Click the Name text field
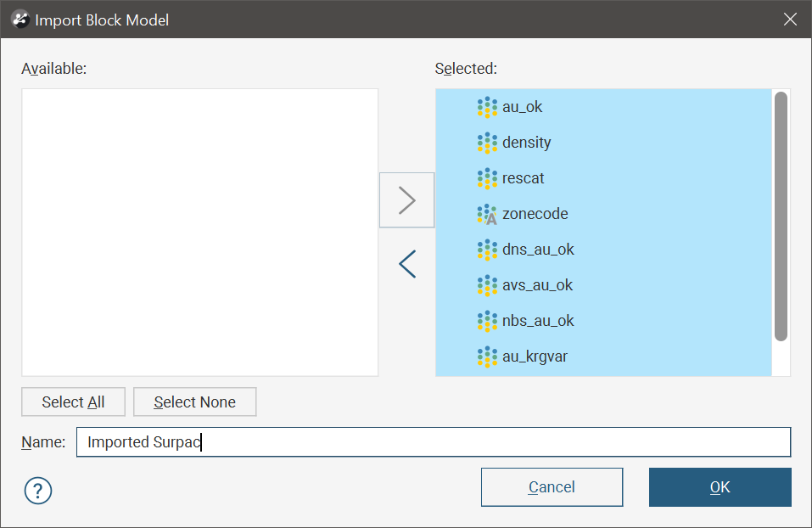 [433, 442]
